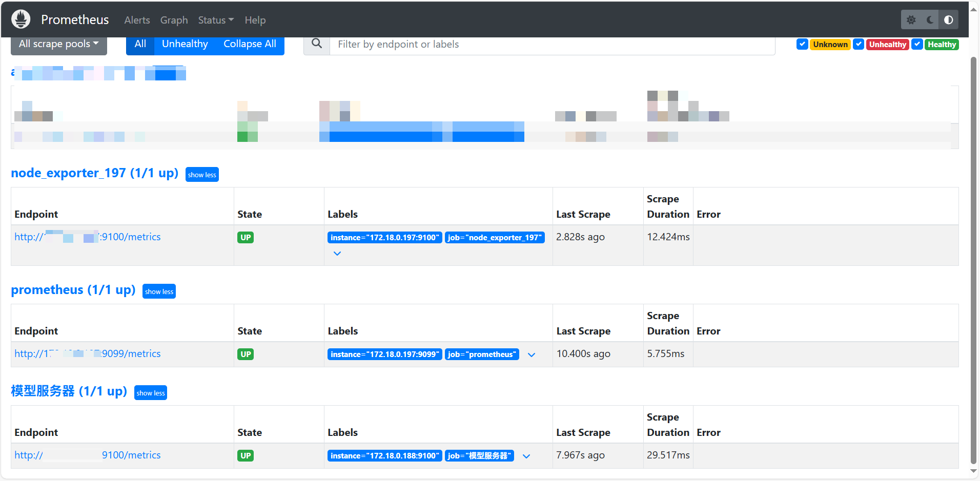Click the search magnifier icon
Viewport: 980px width, 481px height.
pos(317,44)
